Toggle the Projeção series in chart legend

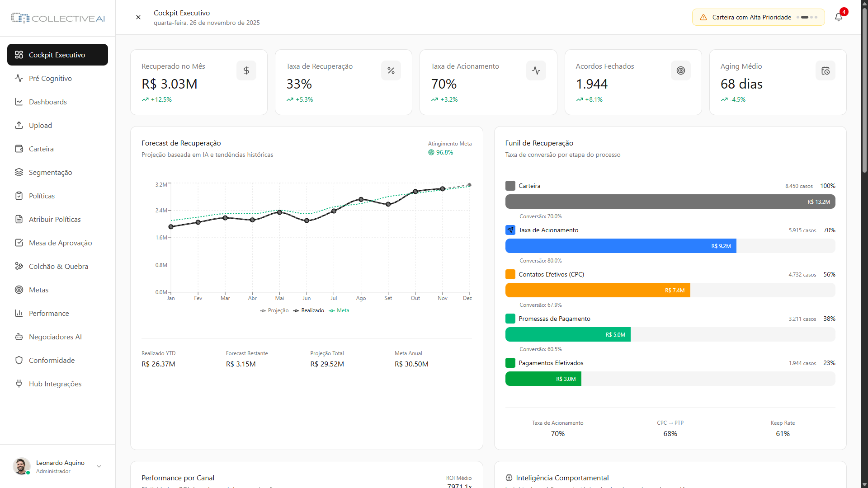click(274, 310)
